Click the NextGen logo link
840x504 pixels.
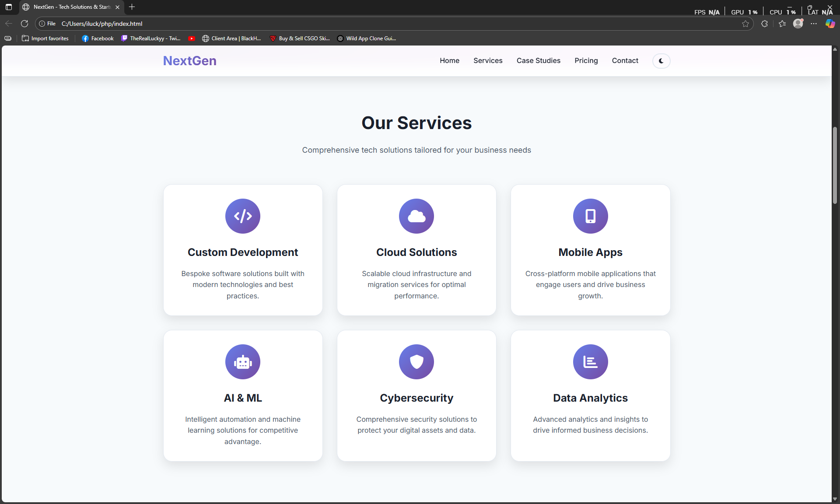(x=189, y=61)
